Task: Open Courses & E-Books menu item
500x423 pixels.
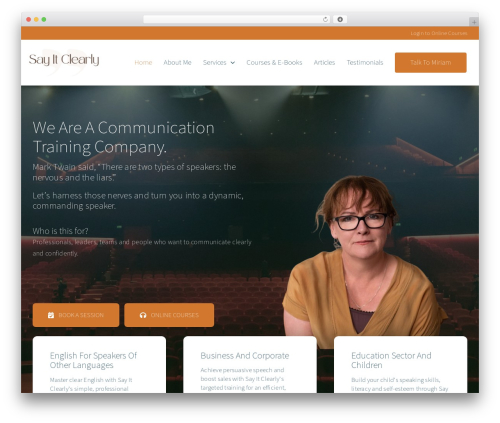Action: (274, 62)
